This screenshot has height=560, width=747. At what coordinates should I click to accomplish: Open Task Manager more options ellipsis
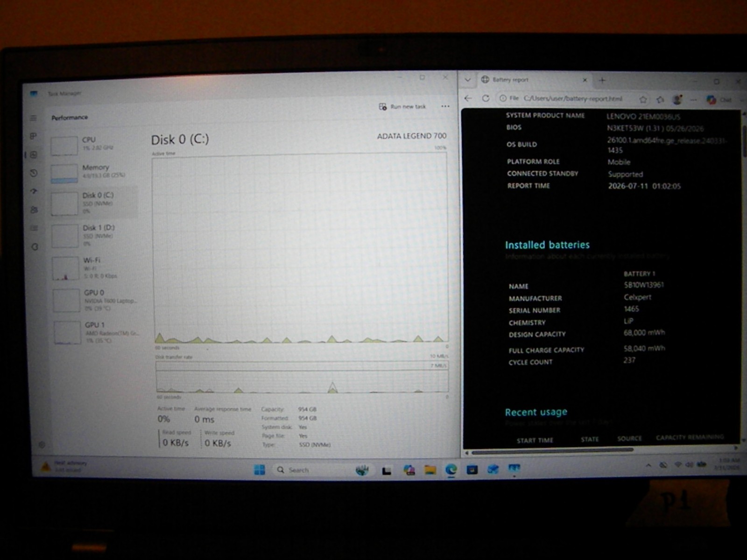(x=445, y=106)
